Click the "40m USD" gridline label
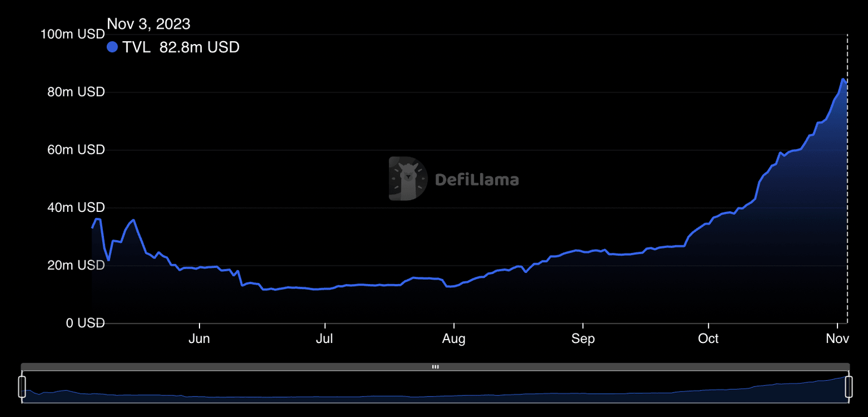Viewport: 868px width, 417px height. (x=76, y=207)
